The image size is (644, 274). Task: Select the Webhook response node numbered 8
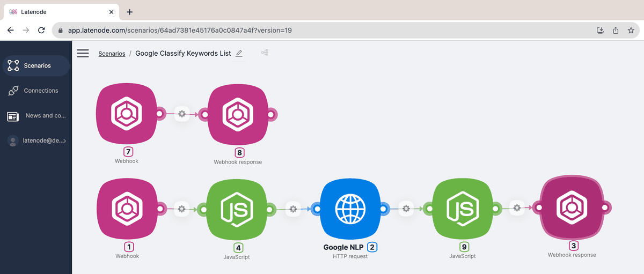[237, 114]
